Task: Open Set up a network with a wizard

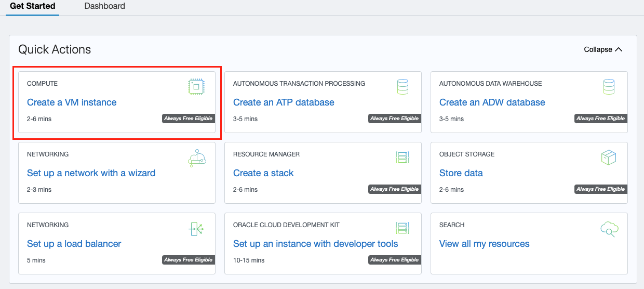Action: click(x=91, y=173)
